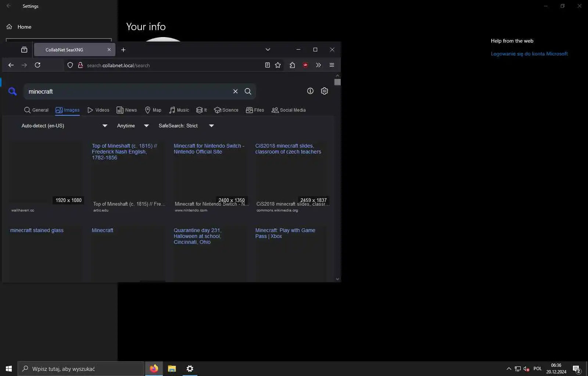Image resolution: width=588 pixels, height=376 pixels.
Task: Open Firefox tracking protection shield
Action: [70, 65]
